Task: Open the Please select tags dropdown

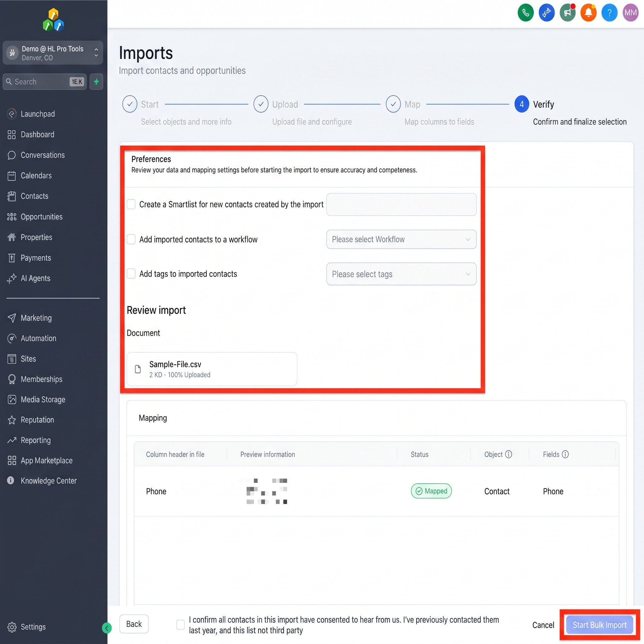Action: [x=401, y=274]
